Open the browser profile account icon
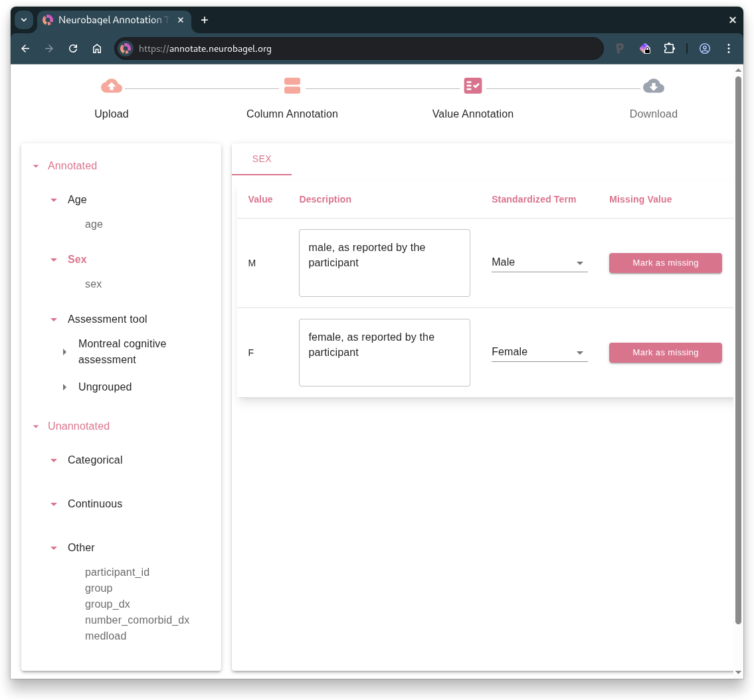This screenshot has width=754, height=700. coord(705,48)
